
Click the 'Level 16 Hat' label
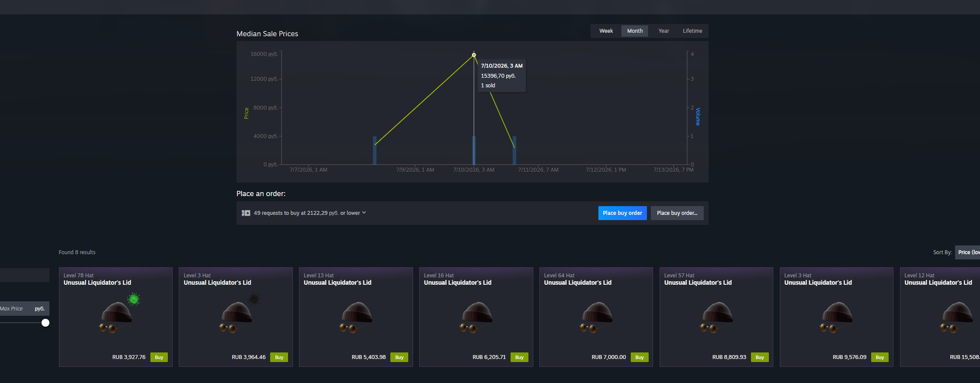[x=439, y=276]
